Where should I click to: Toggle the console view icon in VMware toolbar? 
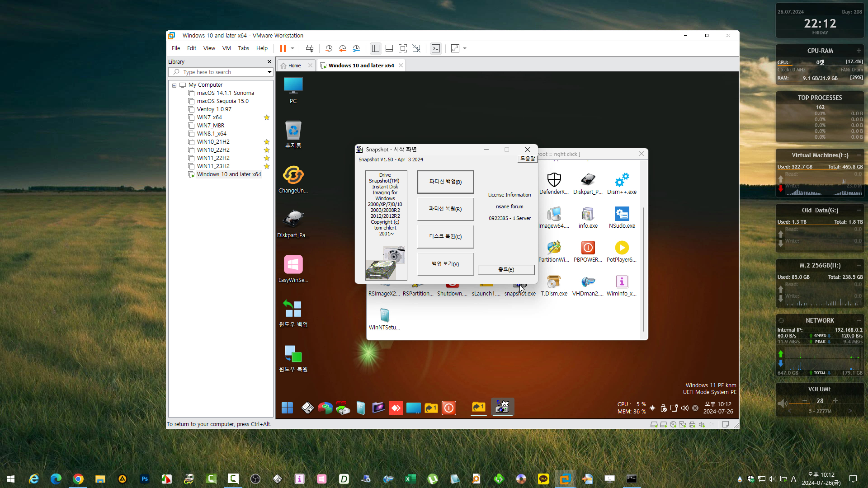click(x=436, y=48)
